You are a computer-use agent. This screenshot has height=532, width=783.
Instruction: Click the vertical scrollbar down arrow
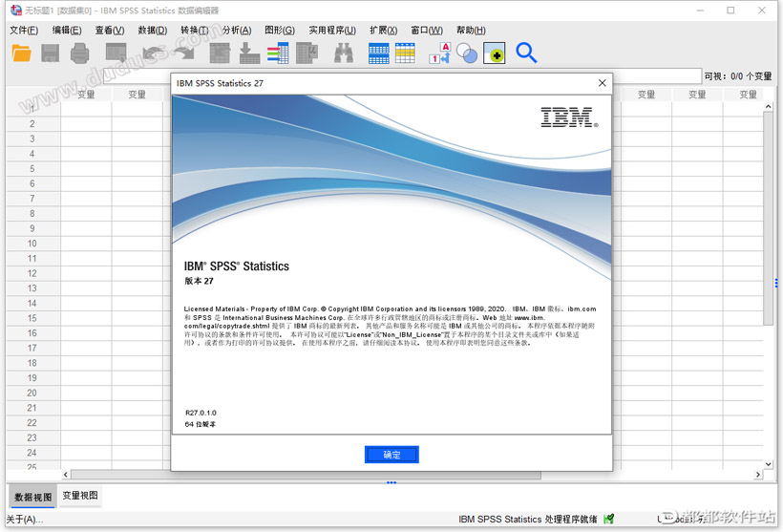coord(768,464)
